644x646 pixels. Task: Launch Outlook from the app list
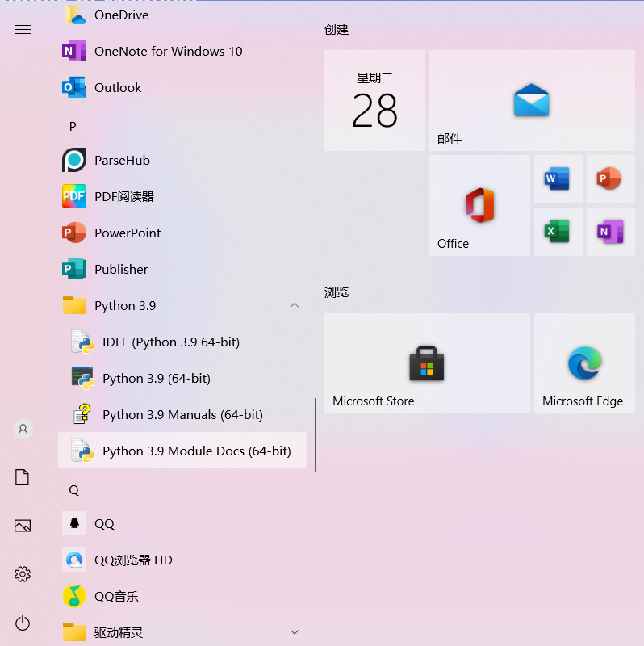[182, 87]
